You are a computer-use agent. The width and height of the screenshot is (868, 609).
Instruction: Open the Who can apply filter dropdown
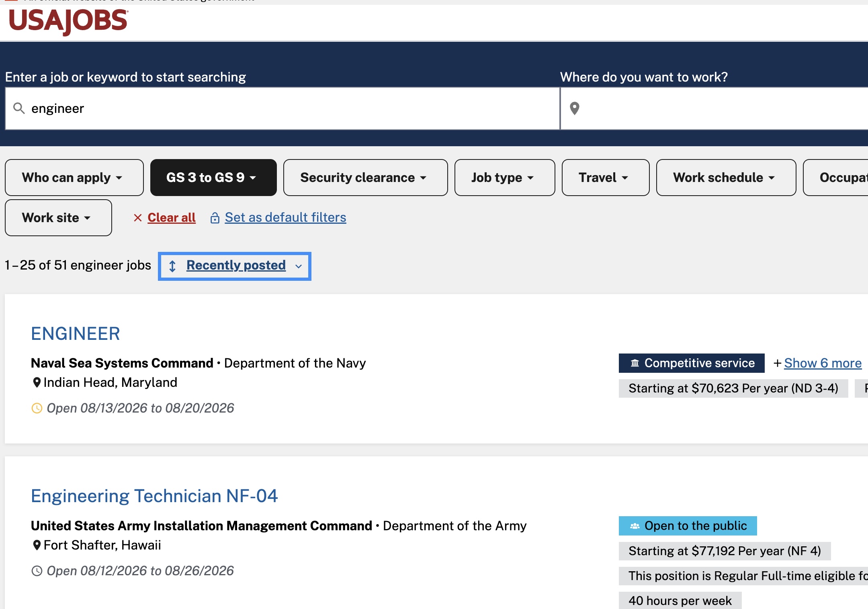74,178
